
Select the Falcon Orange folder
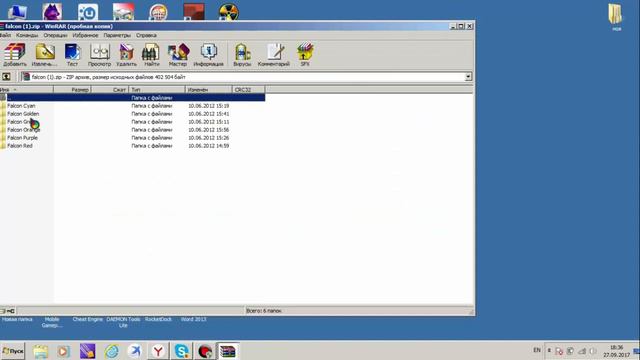(23, 130)
